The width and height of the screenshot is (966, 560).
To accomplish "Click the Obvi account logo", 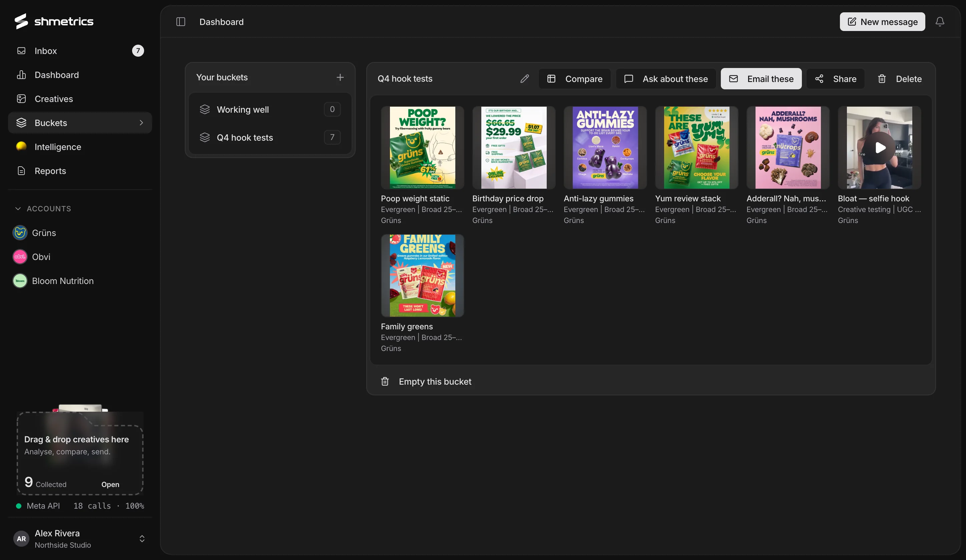I will coord(20,257).
